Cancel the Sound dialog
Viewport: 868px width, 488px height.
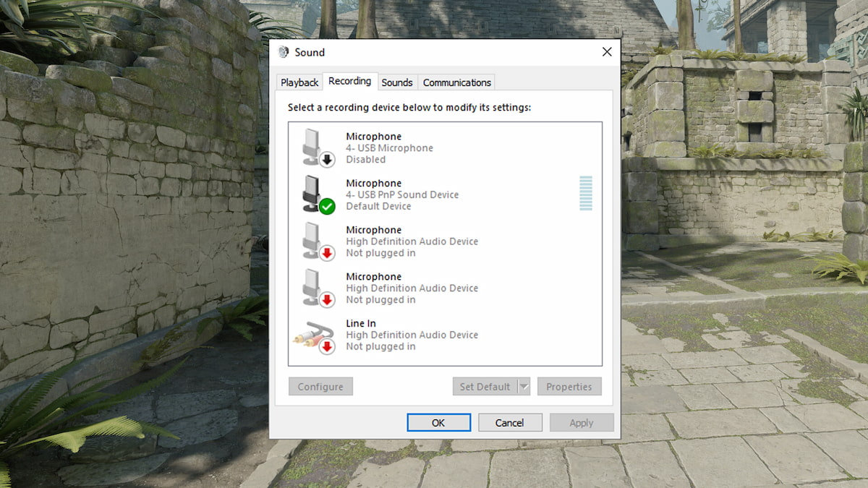tap(510, 422)
